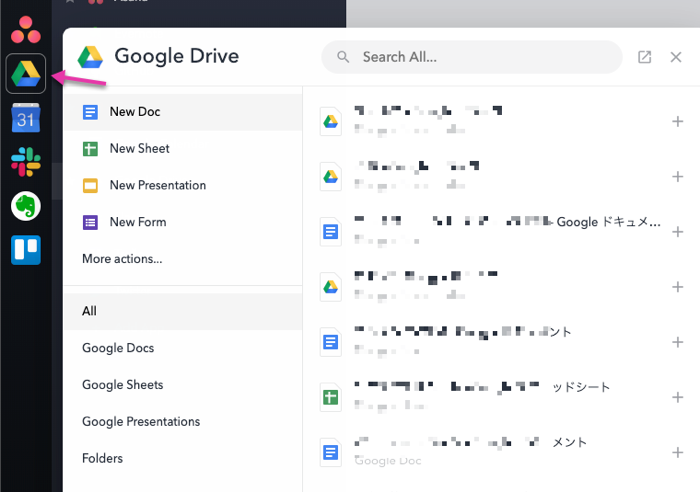Create a New Doc
Viewport: 700px width, 492px height.
[183, 112]
